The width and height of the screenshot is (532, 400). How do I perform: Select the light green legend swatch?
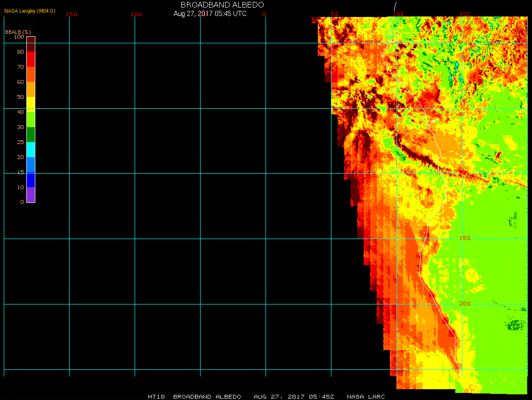pos(31,119)
